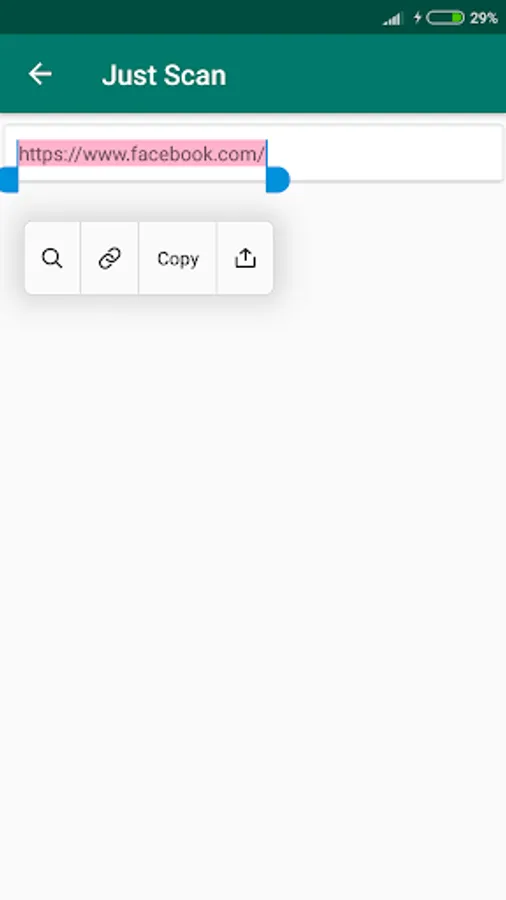Click the right blue selection handle

278,180
